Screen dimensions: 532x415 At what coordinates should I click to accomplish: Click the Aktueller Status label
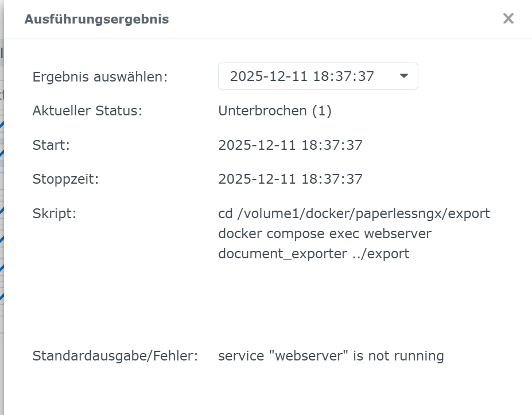tap(87, 111)
